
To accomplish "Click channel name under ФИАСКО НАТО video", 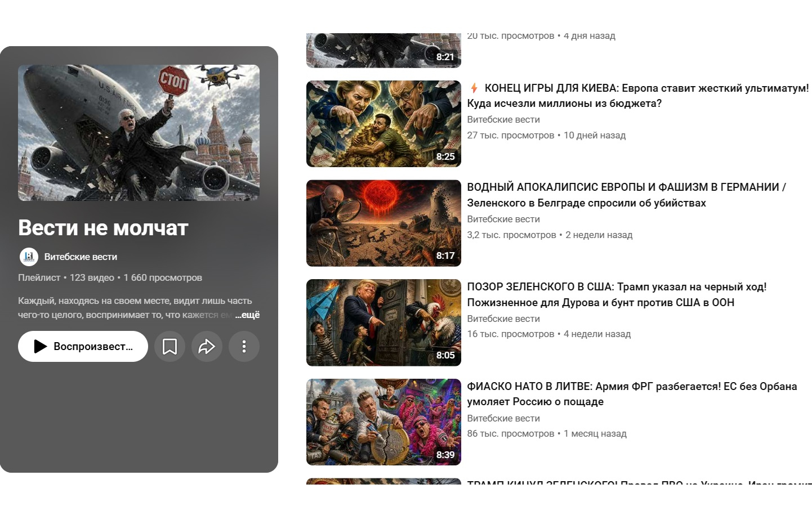I will click(x=503, y=418).
